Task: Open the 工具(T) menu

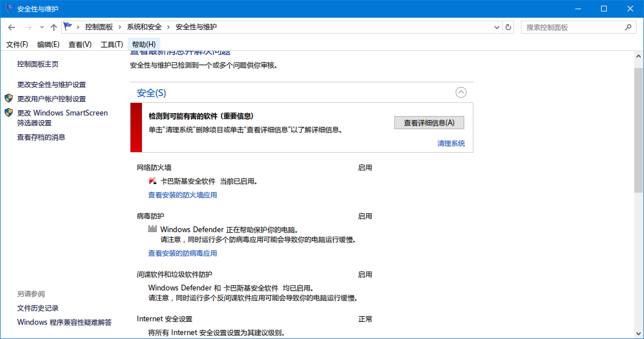Action: pyautogui.click(x=112, y=44)
